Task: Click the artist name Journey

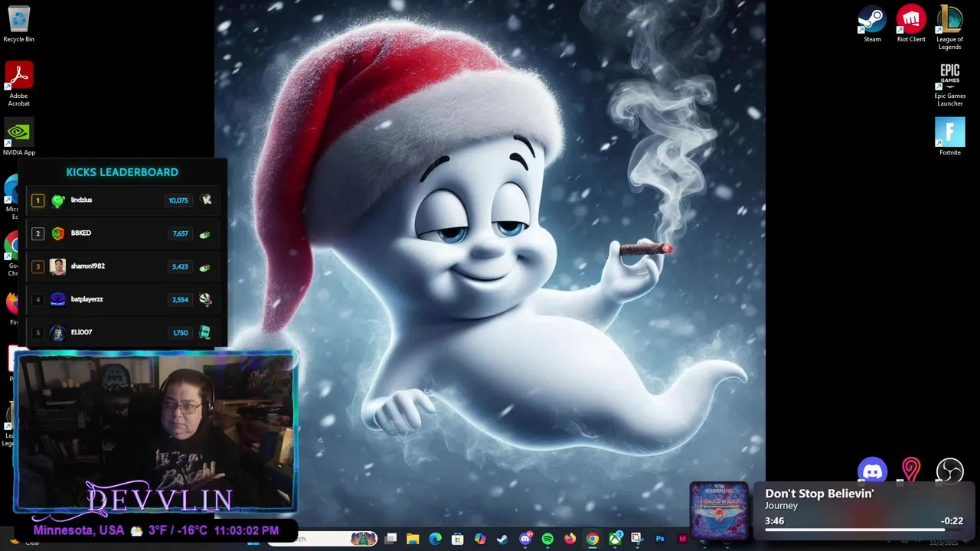Action: (781, 506)
